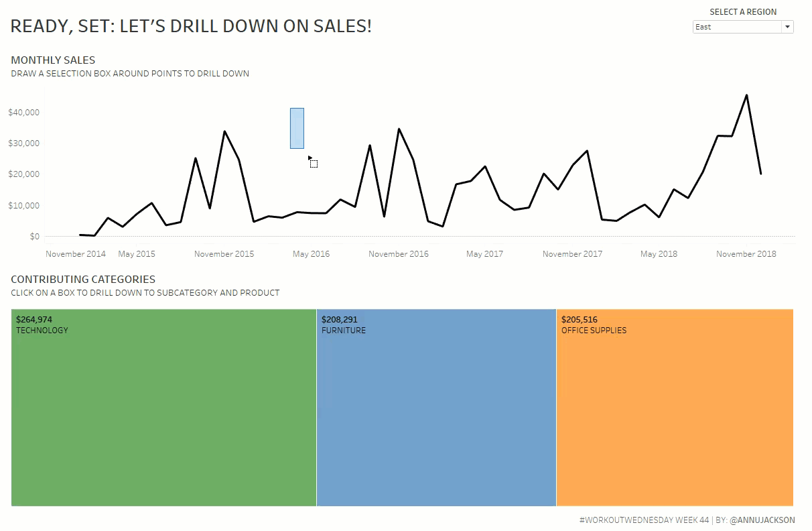Click the MONTHLY SALES chart heading
The width and height of the screenshot is (812, 531).
click(x=53, y=60)
